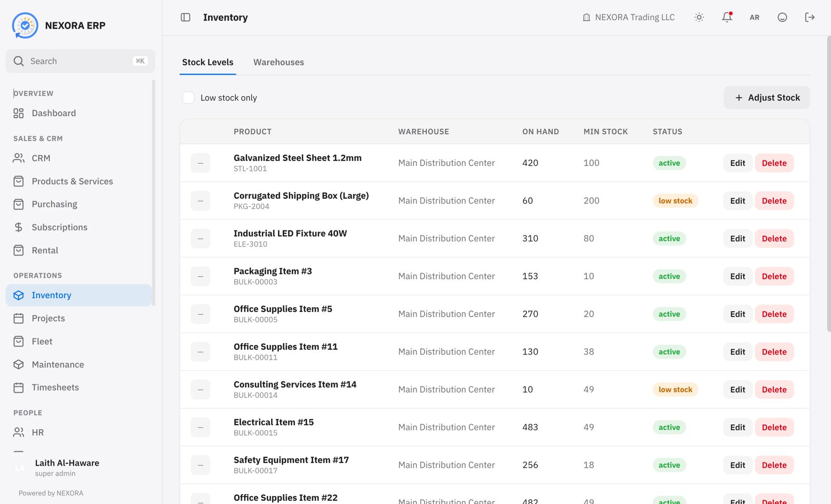Click the building icon beside NEXORA Trading LLC
Screen dimensions: 831x504
586,17
